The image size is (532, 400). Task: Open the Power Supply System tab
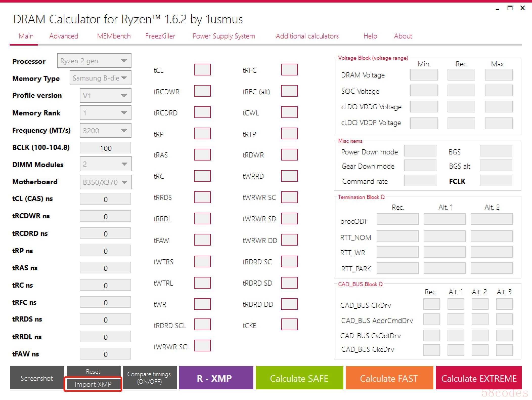(x=224, y=36)
